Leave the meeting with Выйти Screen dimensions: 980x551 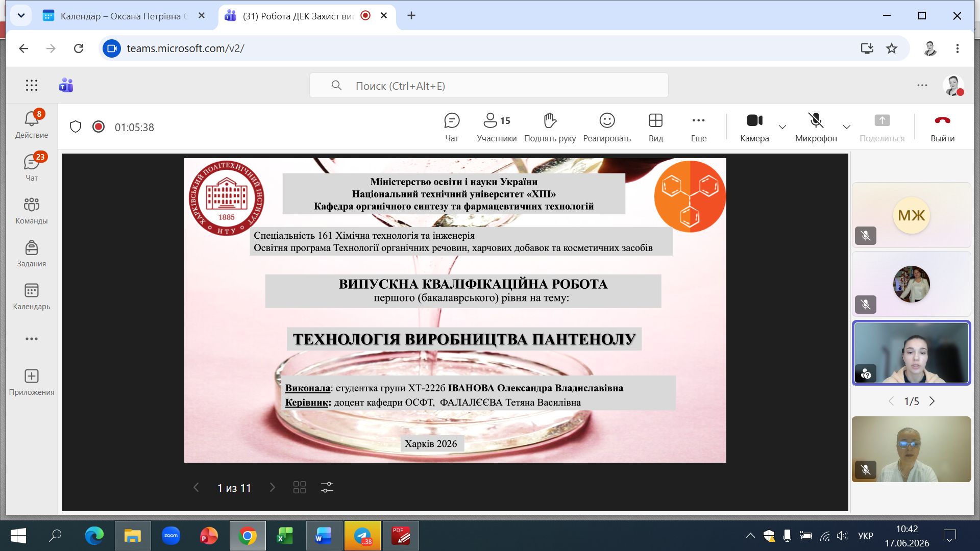[x=942, y=127]
